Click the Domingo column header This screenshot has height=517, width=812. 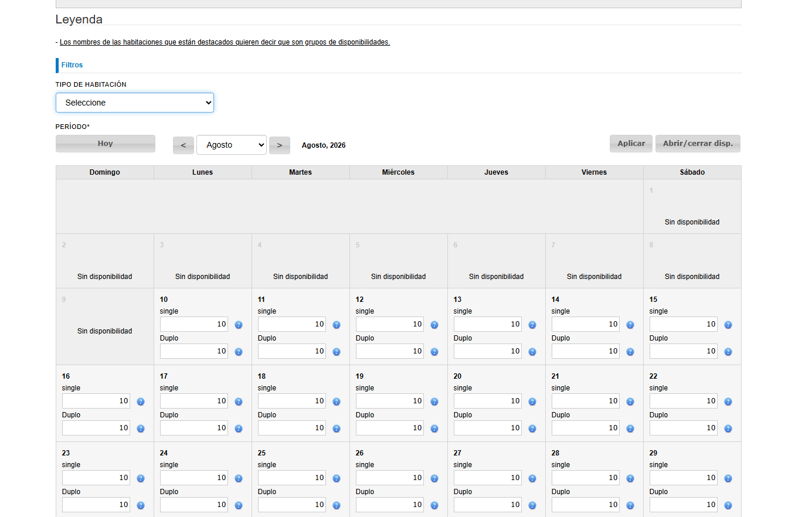pos(105,172)
